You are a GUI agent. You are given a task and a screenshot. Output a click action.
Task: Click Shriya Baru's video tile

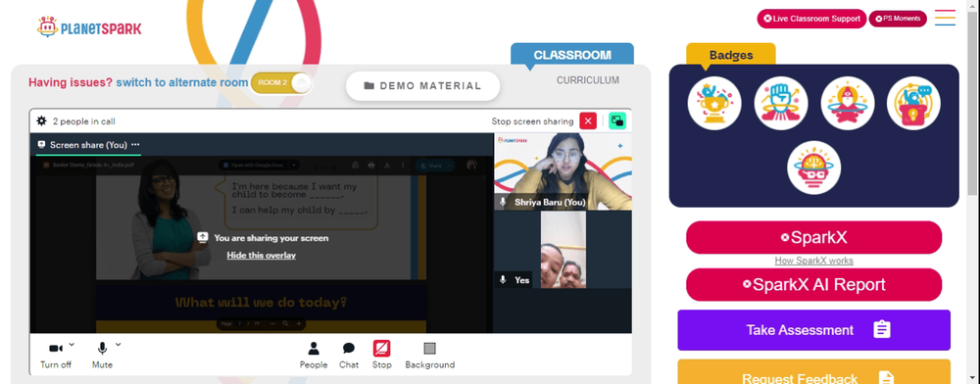[x=563, y=171]
